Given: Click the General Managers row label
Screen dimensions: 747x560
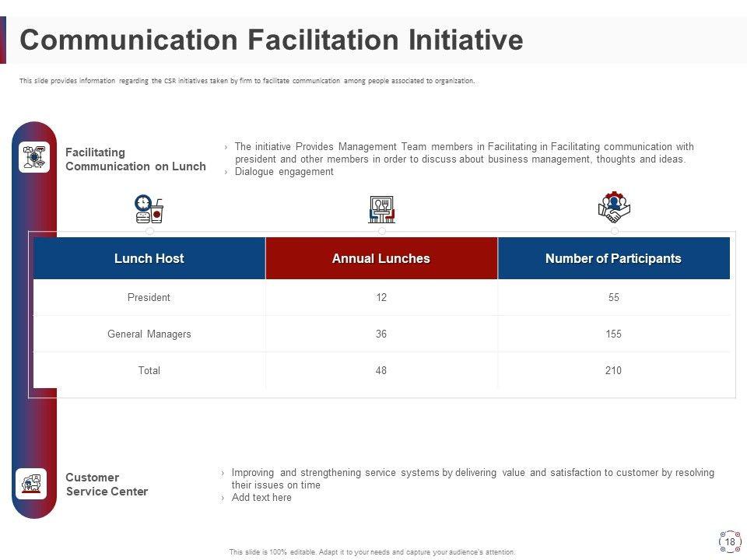Looking at the screenshot, I should tap(149, 334).
